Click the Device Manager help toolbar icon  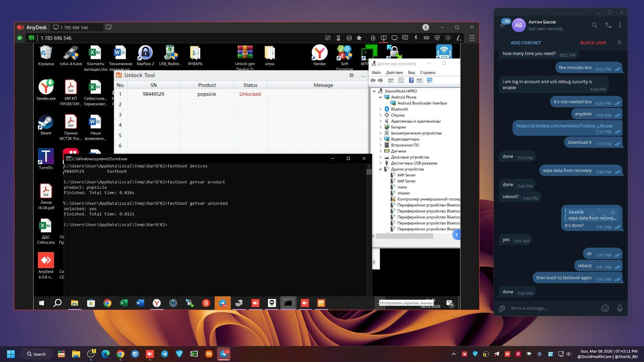pyautogui.click(x=411, y=80)
